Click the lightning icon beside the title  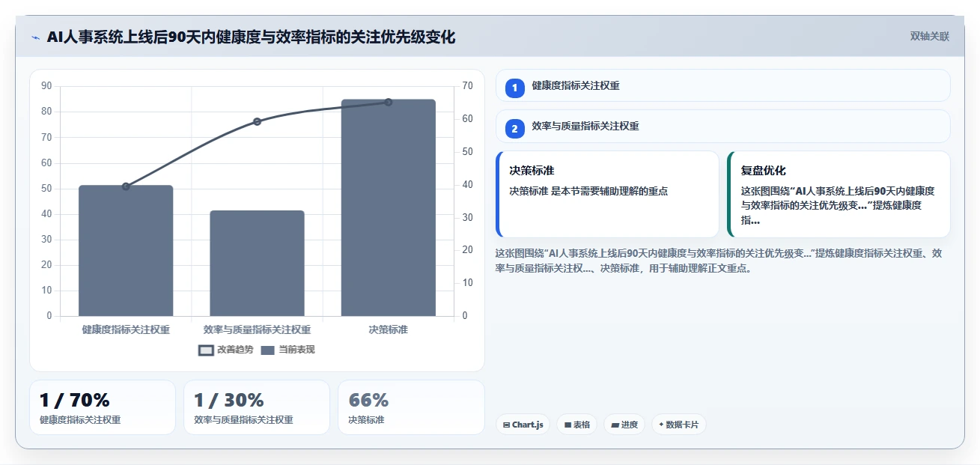[35, 37]
